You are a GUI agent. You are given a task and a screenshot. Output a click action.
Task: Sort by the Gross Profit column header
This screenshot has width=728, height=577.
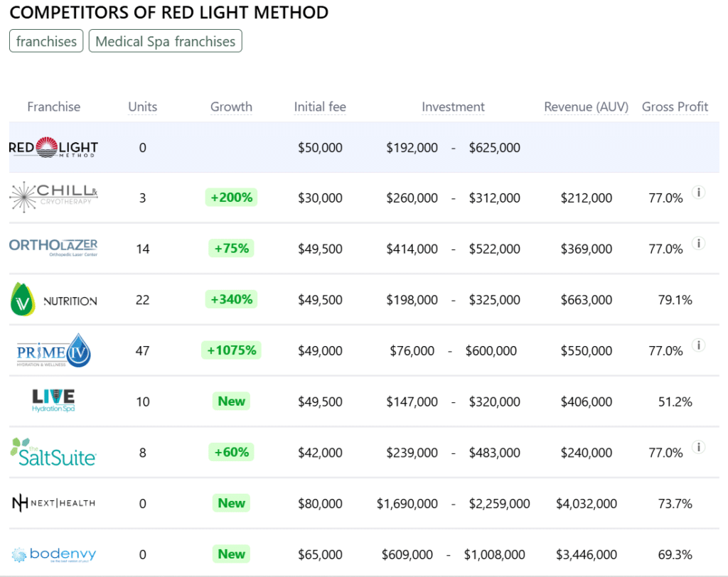click(x=675, y=107)
